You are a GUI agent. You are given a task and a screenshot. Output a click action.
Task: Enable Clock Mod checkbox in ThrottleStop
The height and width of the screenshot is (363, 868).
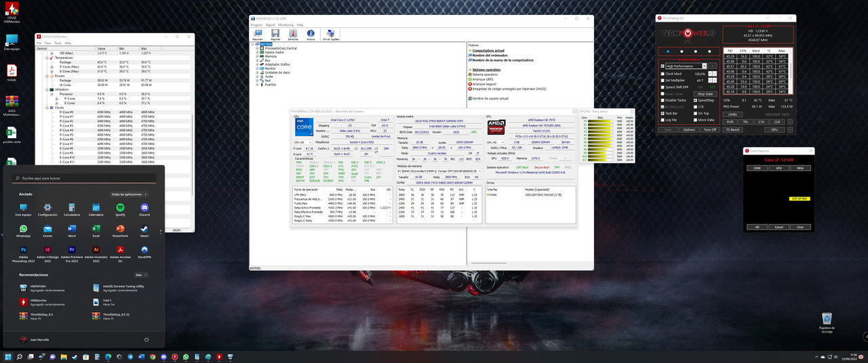[663, 74]
